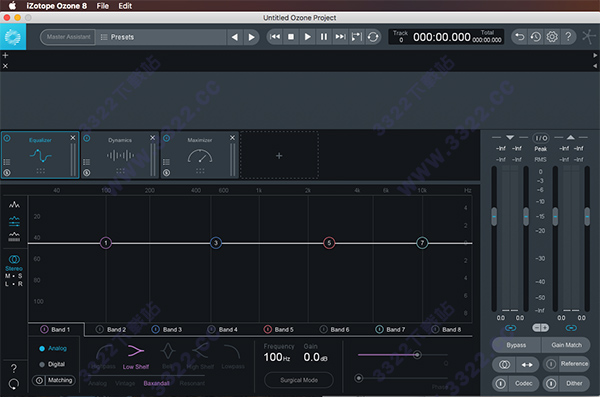The width and height of the screenshot is (600, 397).
Task: Solo the Dynamics module
Action: coord(86,173)
